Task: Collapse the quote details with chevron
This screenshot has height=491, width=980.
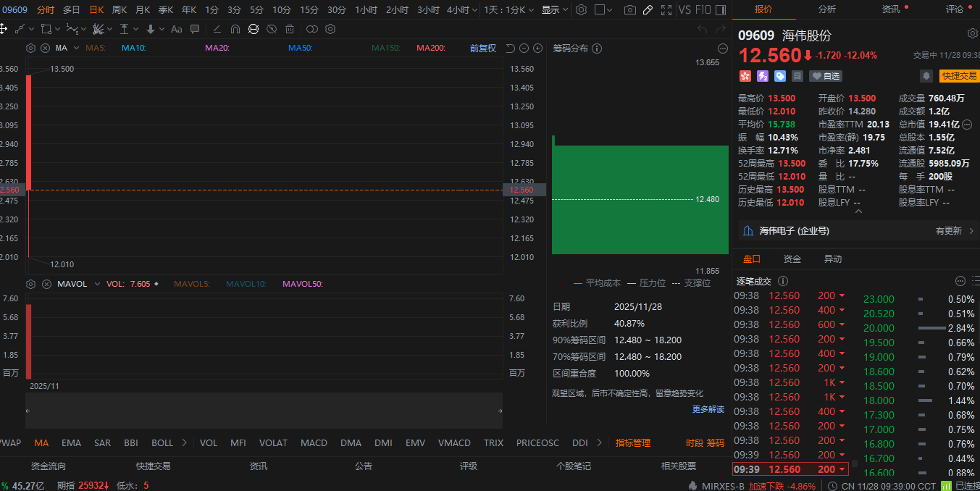Action: click(x=858, y=211)
